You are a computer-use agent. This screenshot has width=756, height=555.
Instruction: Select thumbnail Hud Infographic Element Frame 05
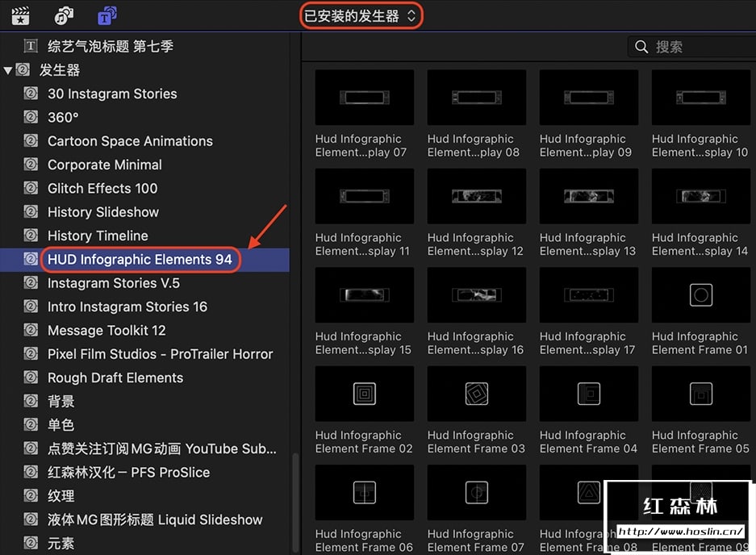701,394
